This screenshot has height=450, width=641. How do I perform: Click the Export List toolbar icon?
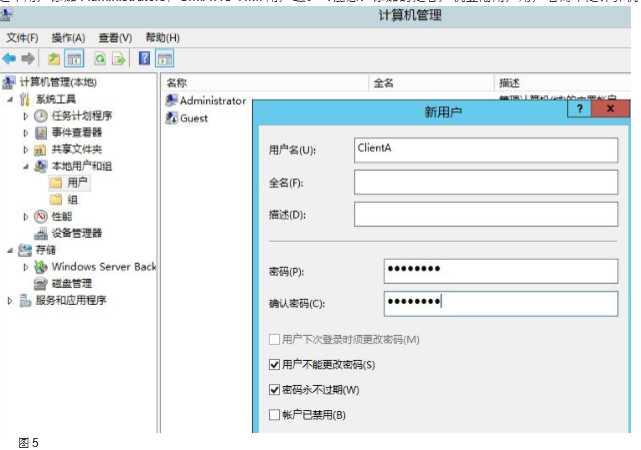pyautogui.click(x=119, y=59)
